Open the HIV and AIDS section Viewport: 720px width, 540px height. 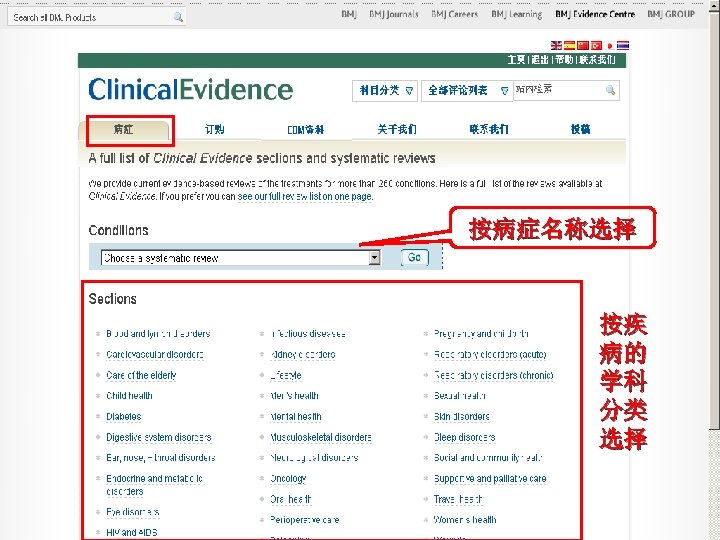132,533
